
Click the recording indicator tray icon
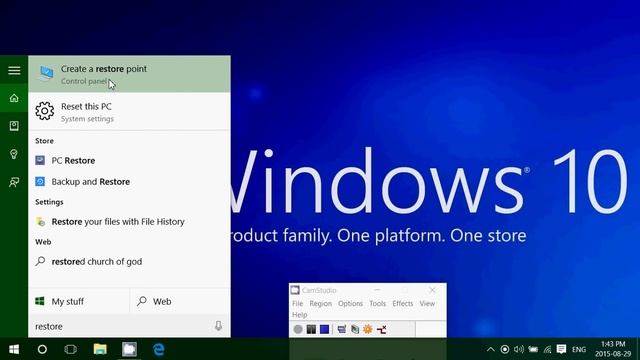[504, 349]
